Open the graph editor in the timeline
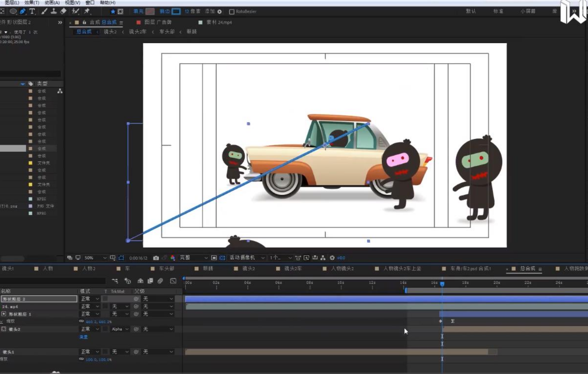Image resolution: width=588 pixels, height=374 pixels. coord(173,281)
